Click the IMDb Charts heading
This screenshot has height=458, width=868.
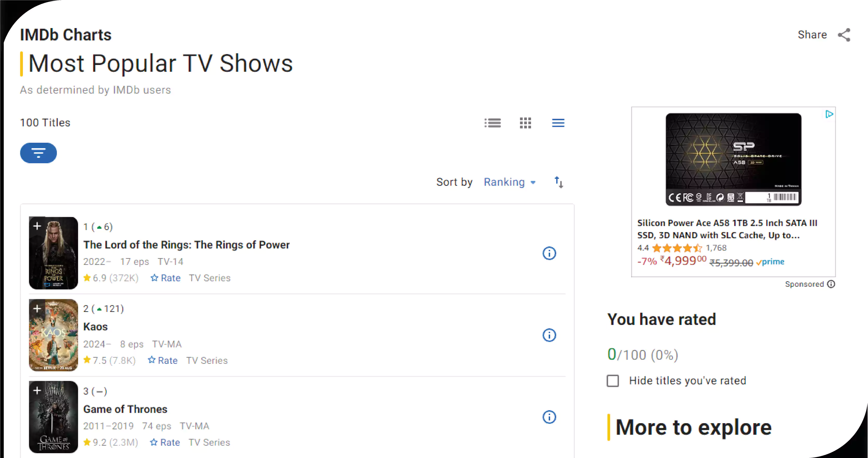[x=66, y=35]
